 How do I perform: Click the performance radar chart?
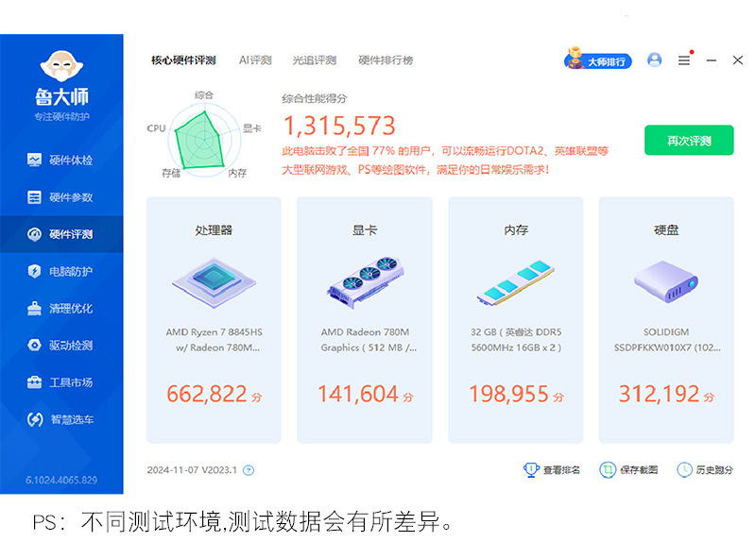(204, 140)
